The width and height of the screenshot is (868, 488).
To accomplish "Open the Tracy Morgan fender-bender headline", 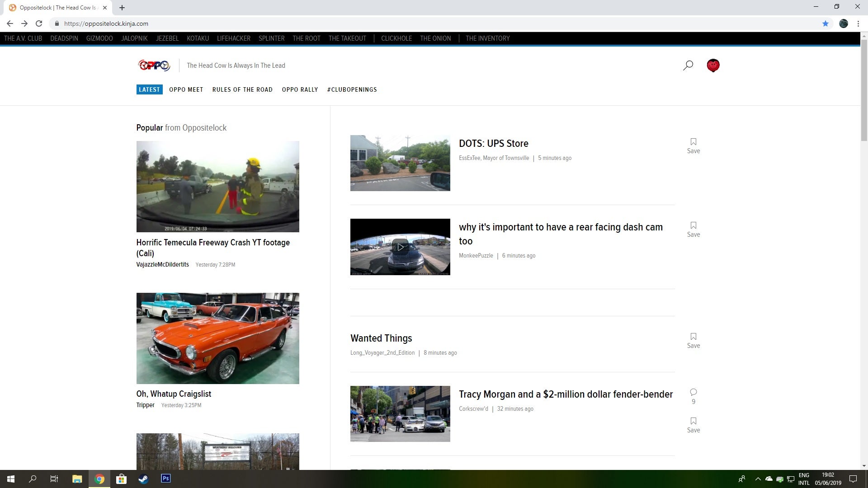I will tap(566, 394).
